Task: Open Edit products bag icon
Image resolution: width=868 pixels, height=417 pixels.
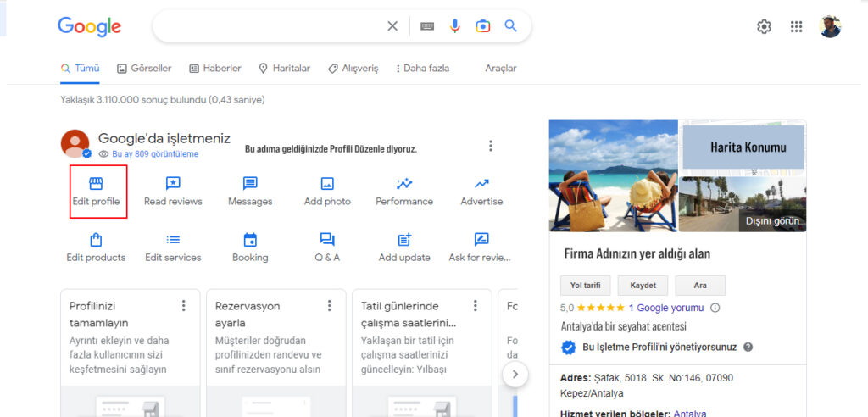Action: 96,240
